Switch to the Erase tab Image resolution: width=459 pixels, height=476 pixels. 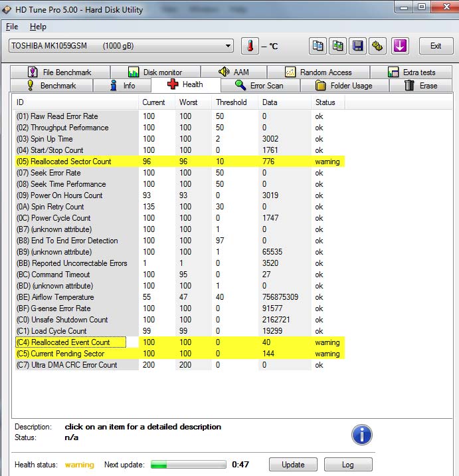click(x=420, y=85)
